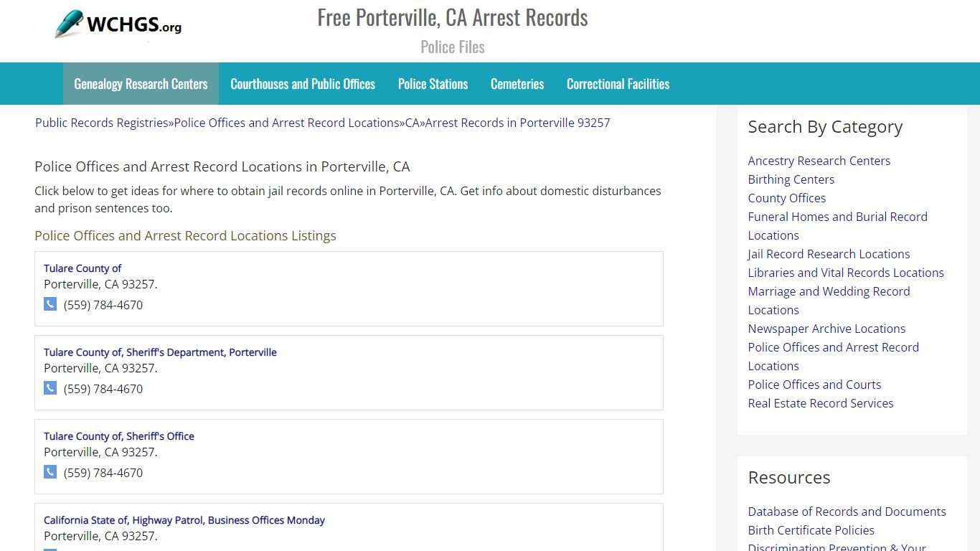980x551 pixels.
Task: Open Newspaper Archive Locations link
Action: click(826, 329)
